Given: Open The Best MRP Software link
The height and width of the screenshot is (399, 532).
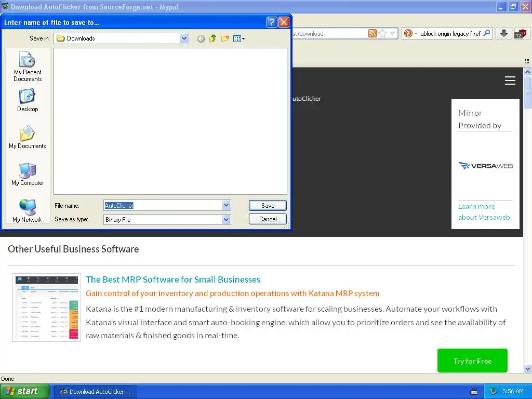Looking at the screenshot, I should [x=173, y=279].
